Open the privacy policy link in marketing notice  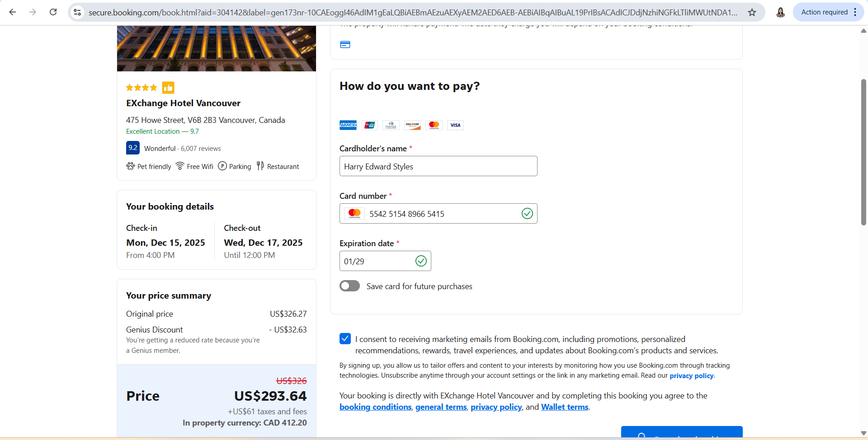tap(691, 376)
